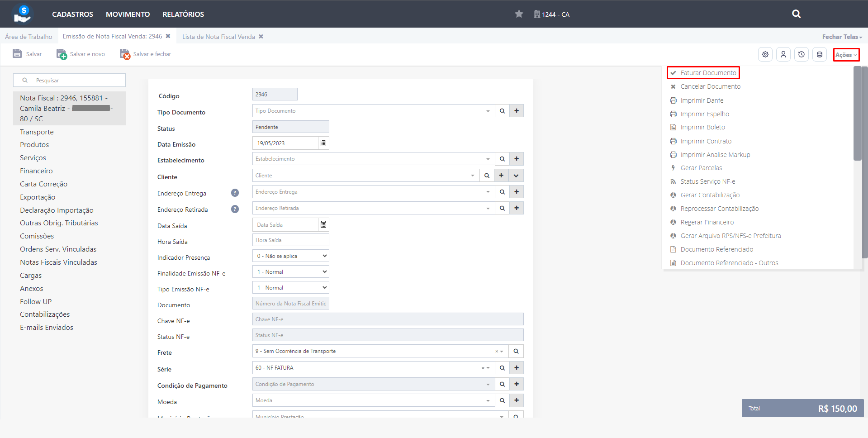The height and width of the screenshot is (438, 868).
Task: Open the Data Emissão calendar picker
Action: 323,143
